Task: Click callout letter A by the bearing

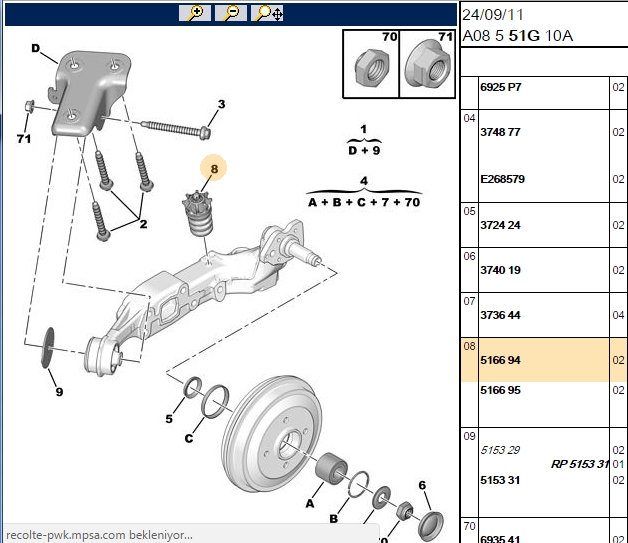Action: [310, 503]
